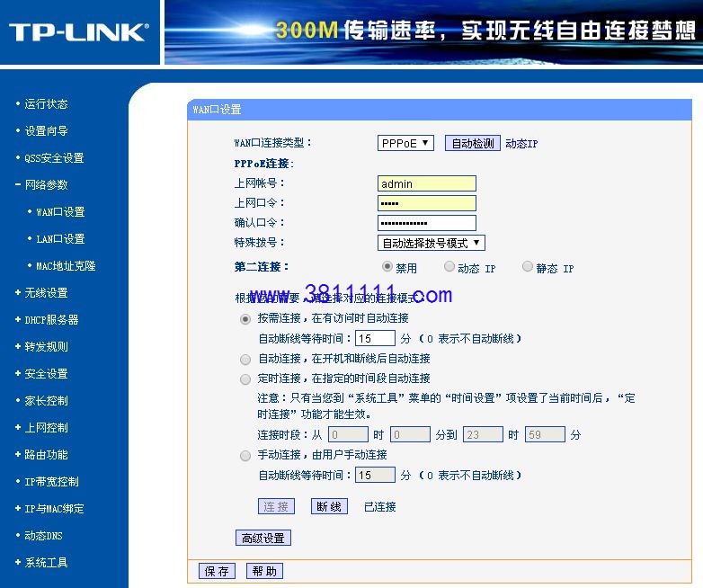Click the 保存 save button

(217, 571)
